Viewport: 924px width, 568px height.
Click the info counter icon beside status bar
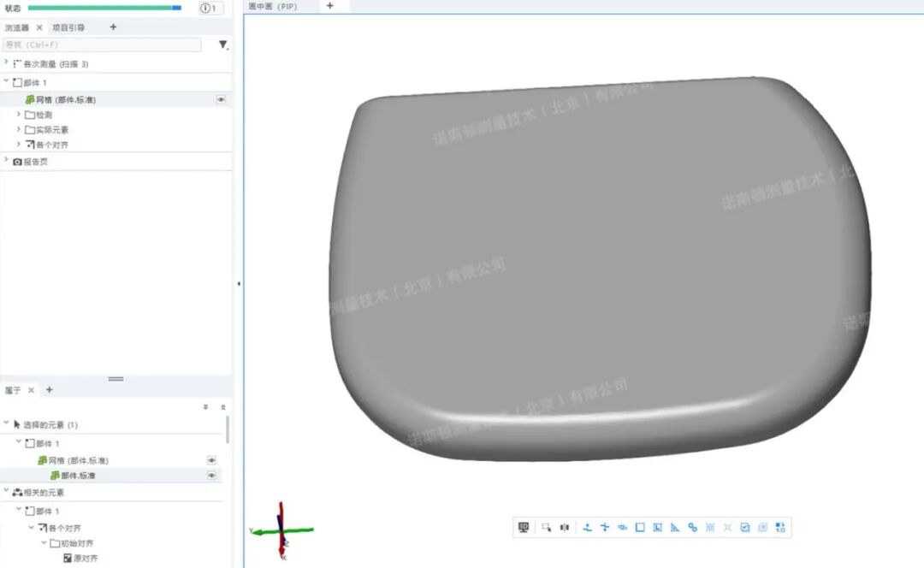[x=210, y=9]
